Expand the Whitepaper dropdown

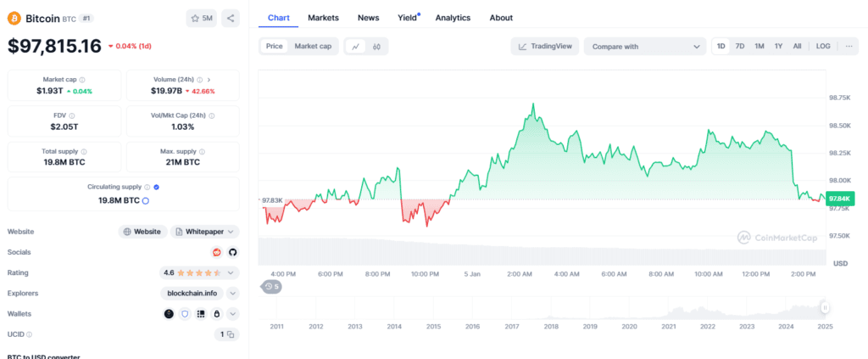(205, 232)
